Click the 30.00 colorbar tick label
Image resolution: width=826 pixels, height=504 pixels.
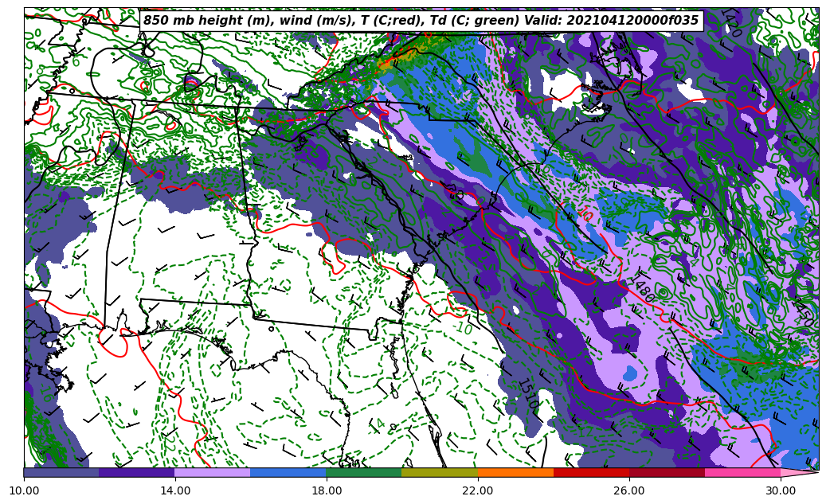780,490
